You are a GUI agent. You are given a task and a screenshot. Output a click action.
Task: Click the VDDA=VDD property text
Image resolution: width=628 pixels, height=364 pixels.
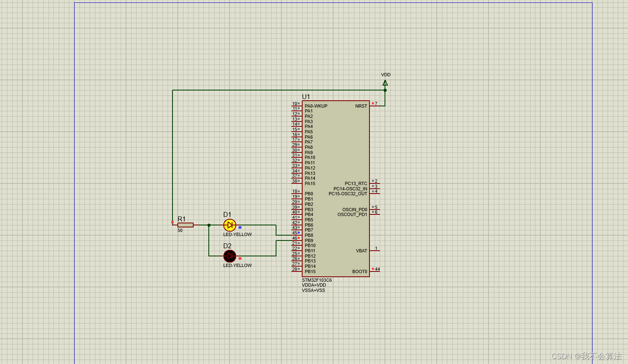click(x=314, y=285)
